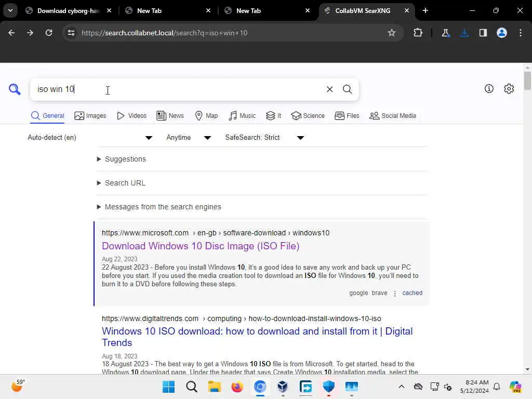532x399 pixels.
Task: Open taskbar Search
Action: click(191, 387)
